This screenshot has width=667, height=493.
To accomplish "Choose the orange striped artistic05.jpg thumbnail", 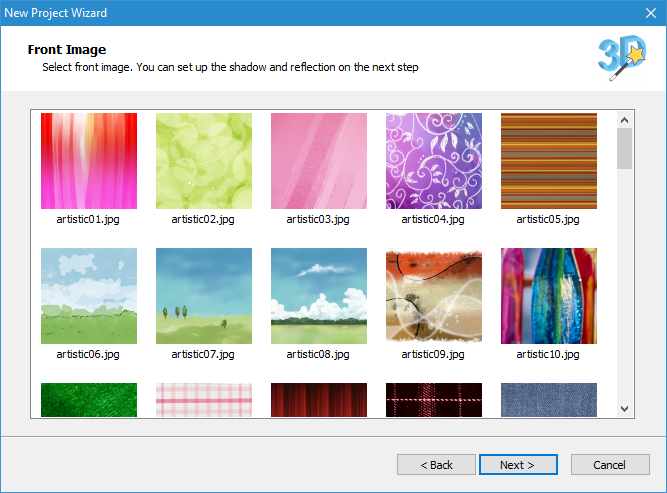I will [549, 161].
